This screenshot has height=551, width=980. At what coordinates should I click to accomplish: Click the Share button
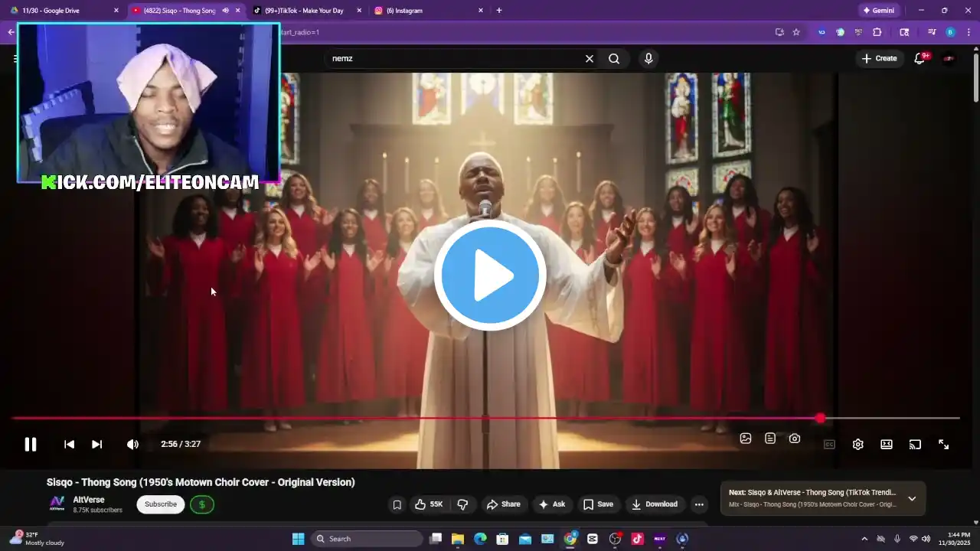[x=503, y=504]
